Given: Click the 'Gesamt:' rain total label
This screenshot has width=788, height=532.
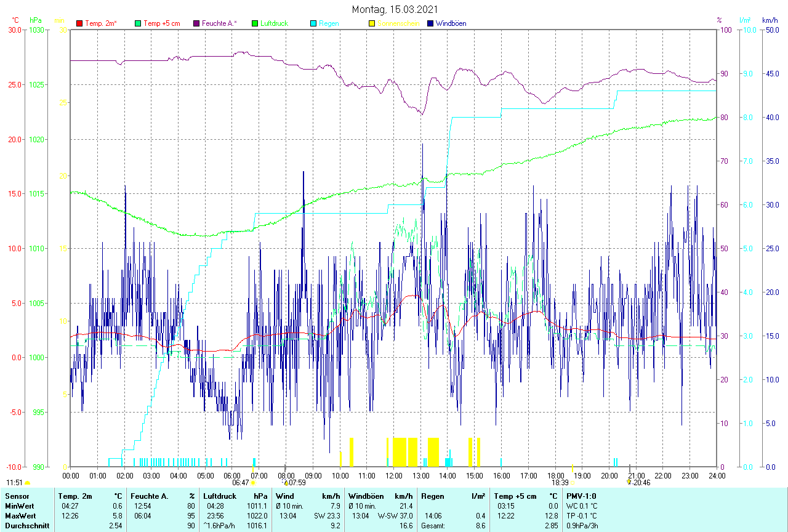Looking at the screenshot, I should pyautogui.click(x=433, y=526).
